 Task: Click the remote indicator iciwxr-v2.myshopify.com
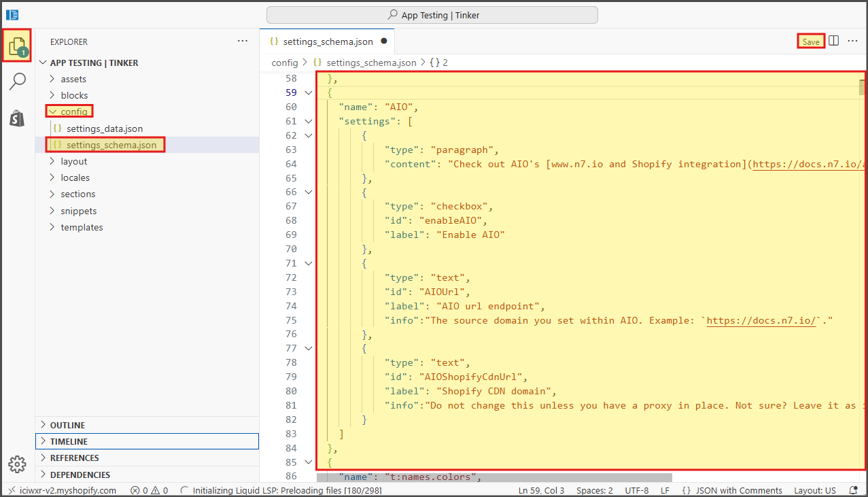point(63,490)
